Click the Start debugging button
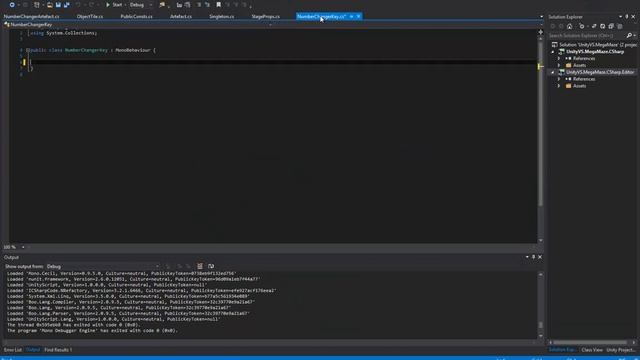 pos(114,5)
